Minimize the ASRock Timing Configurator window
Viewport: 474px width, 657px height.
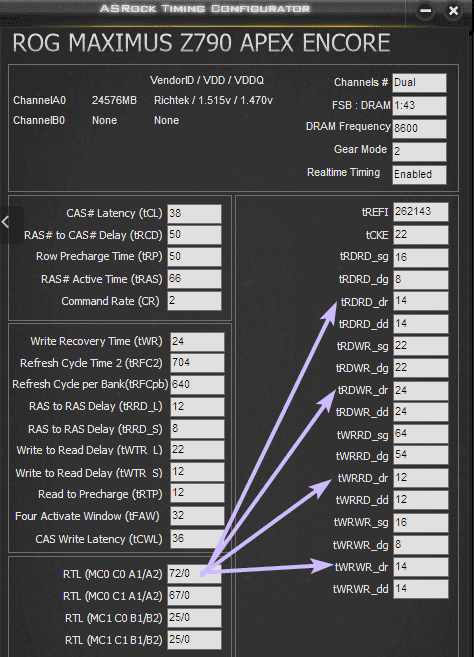(x=426, y=10)
